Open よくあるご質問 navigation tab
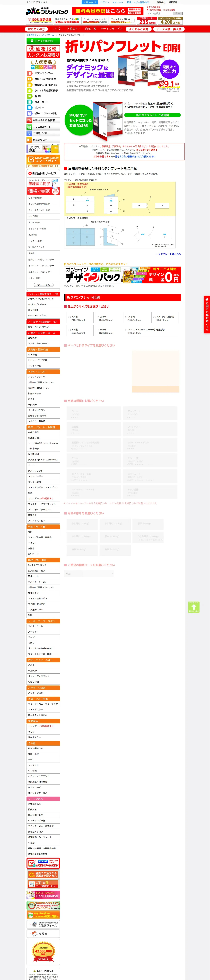The image size is (210, 980). click(138, 29)
